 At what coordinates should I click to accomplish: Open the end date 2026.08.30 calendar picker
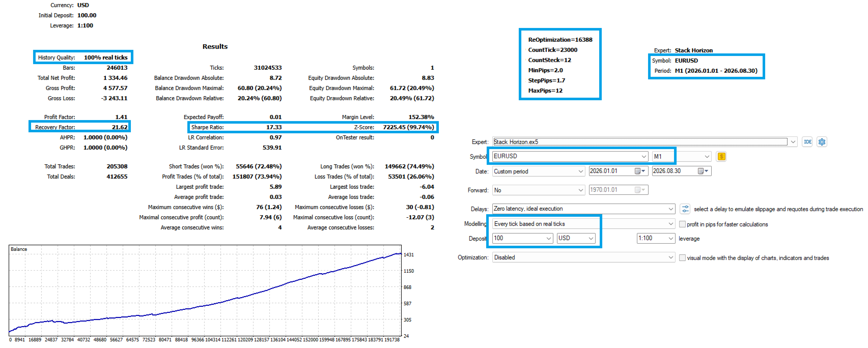[x=703, y=171]
